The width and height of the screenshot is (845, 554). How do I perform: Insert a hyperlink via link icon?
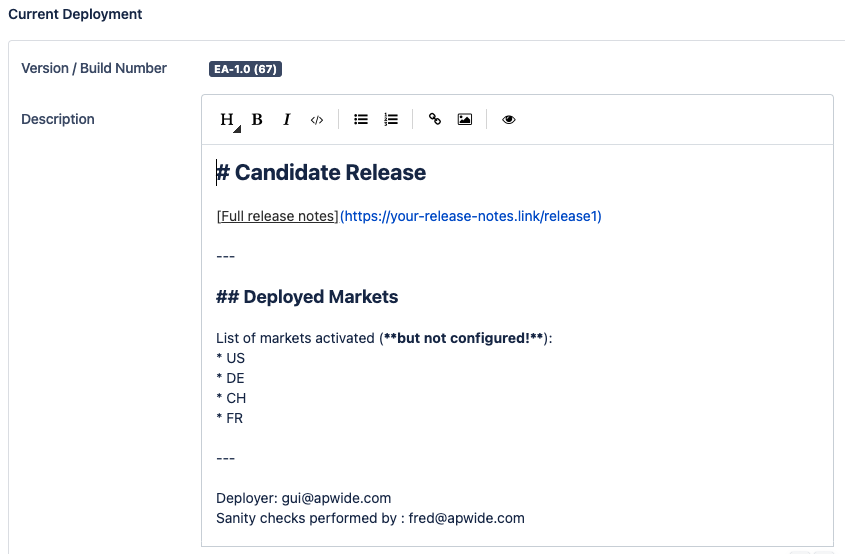435,120
